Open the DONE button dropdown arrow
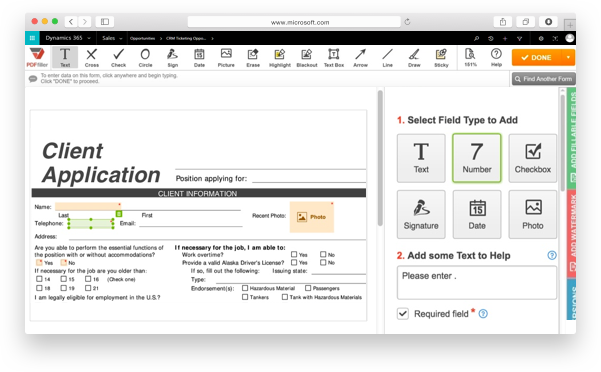The height and width of the screenshot is (372, 601). [568, 57]
